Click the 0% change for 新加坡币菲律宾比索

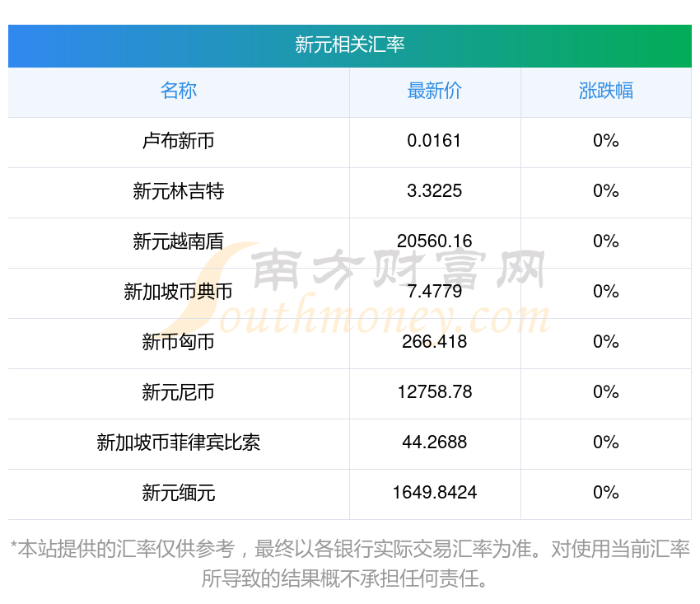coord(606,442)
